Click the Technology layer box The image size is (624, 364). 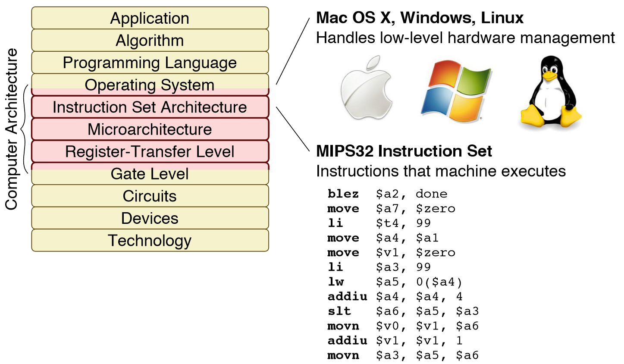(150, 241)
